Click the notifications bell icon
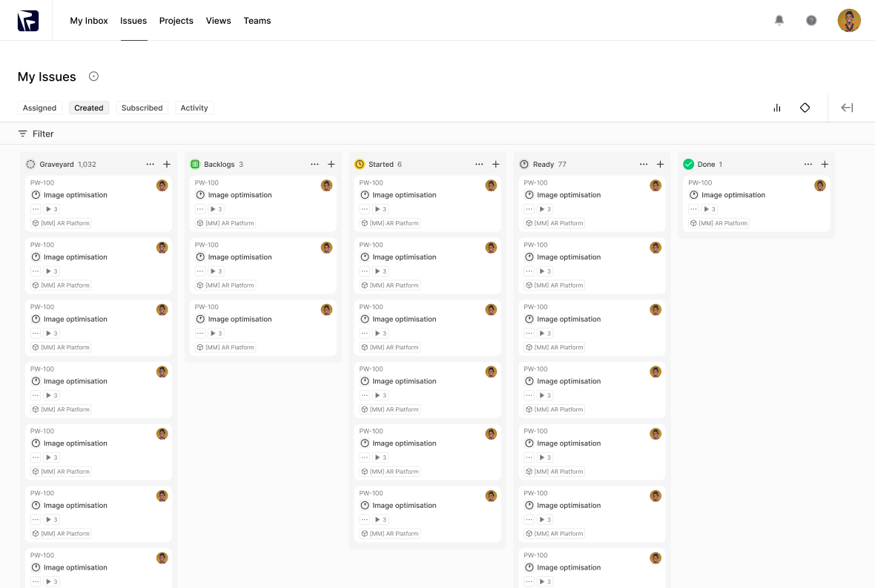Image resolution: width=875 pixels, height=588 pixels. pos(779,21)
